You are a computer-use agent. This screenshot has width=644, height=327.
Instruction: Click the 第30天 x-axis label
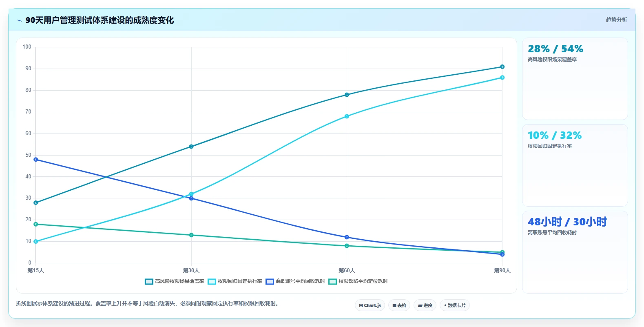tap(191, 270)
